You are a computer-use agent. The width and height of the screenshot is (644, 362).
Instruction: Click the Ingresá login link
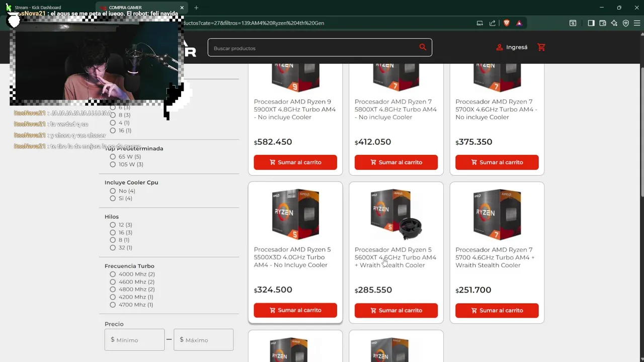click(x=517, y=47)
